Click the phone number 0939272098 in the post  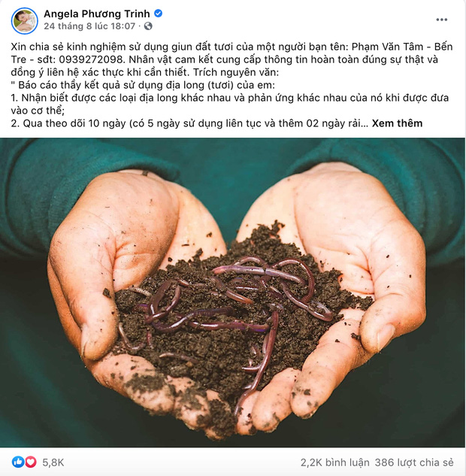point(92,59)
